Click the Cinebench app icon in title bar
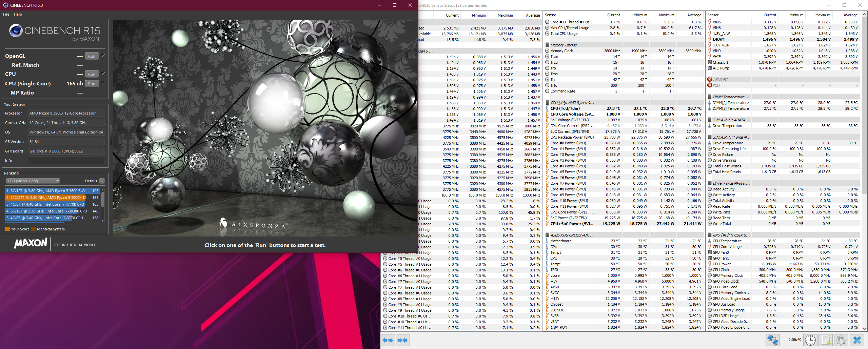This screenshot has height=349, width=868. click(x=5, y=5)
